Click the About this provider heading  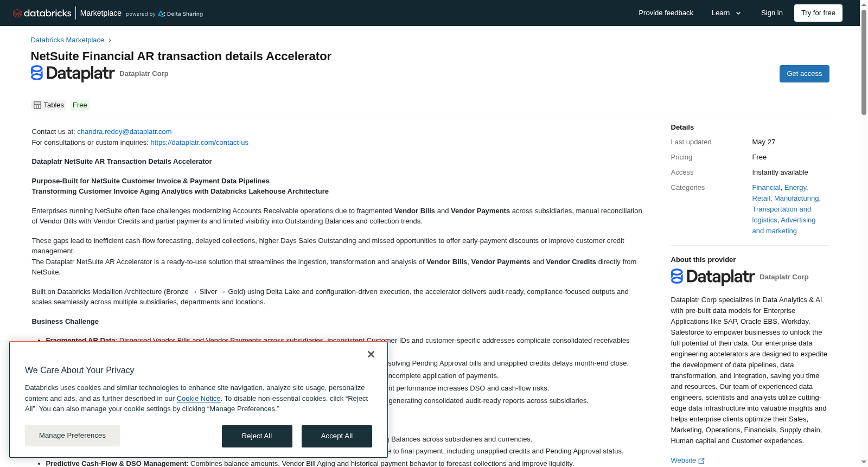pyautogui.click(x=703, y=260)
